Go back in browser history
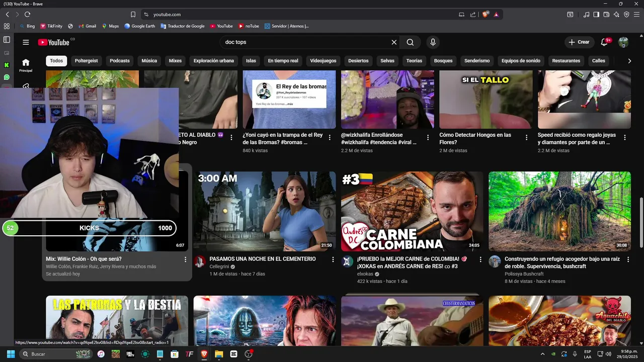This screenshot has width=644, height=362. pos(8,15)
